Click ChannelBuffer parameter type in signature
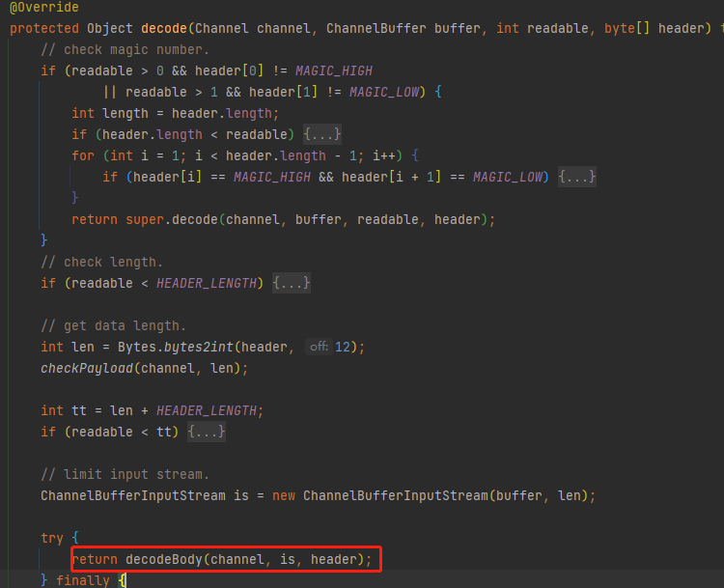The width and height of the screenshot is (724, 588). coord(376,29)
